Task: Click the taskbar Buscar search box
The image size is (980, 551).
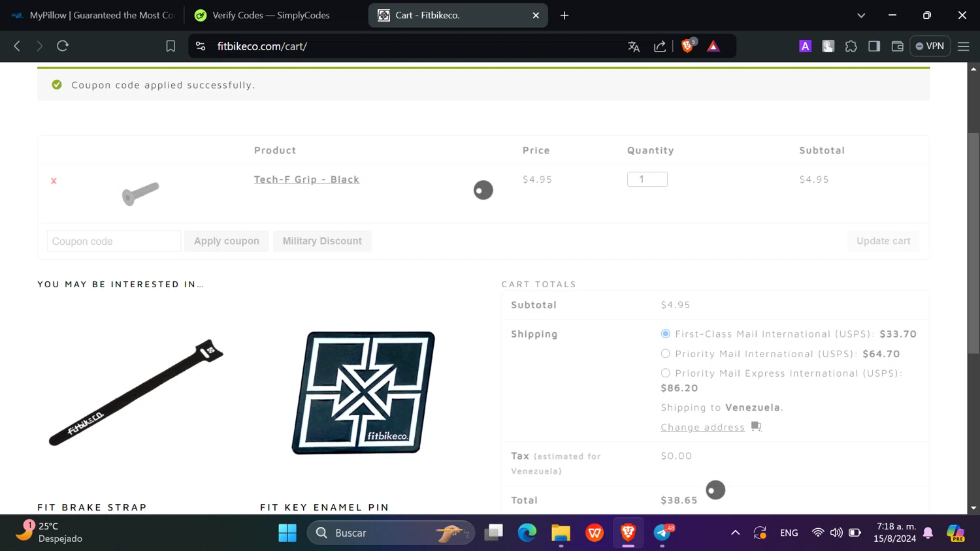Action: 391,533
